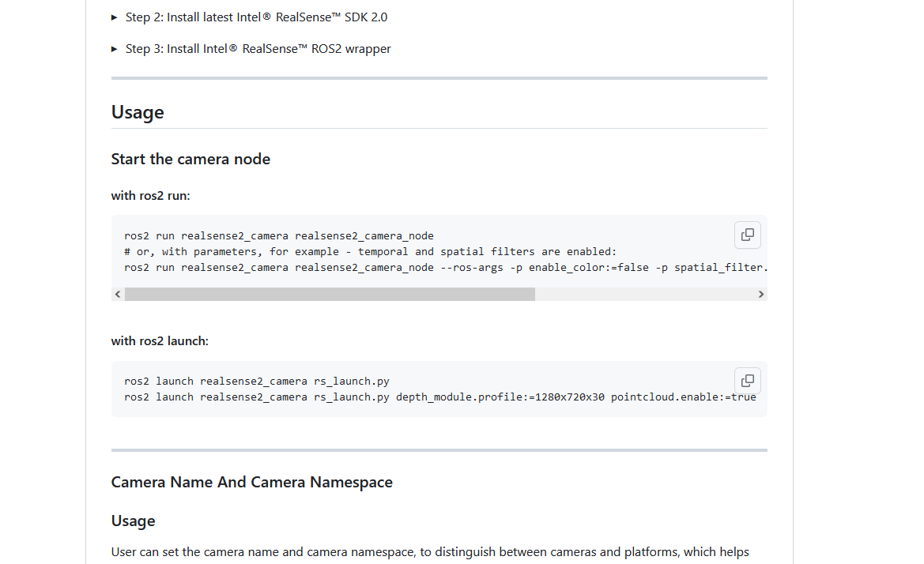Open Step 2: Install RealSense SDK 2.0 summary
The width and height of the screenshot is (924, 564).
pos(256,17)
